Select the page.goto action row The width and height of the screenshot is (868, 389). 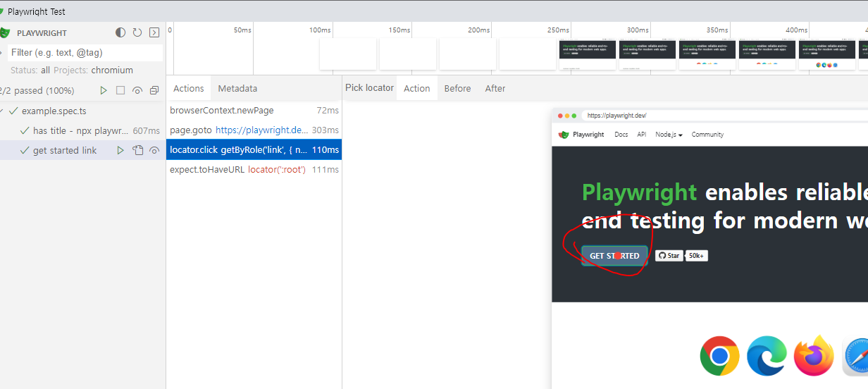[254, 130]
